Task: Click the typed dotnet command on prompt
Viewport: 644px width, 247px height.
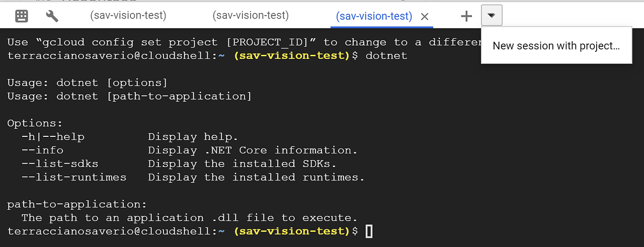Action: pyautogui.click(x=386, y=55)
